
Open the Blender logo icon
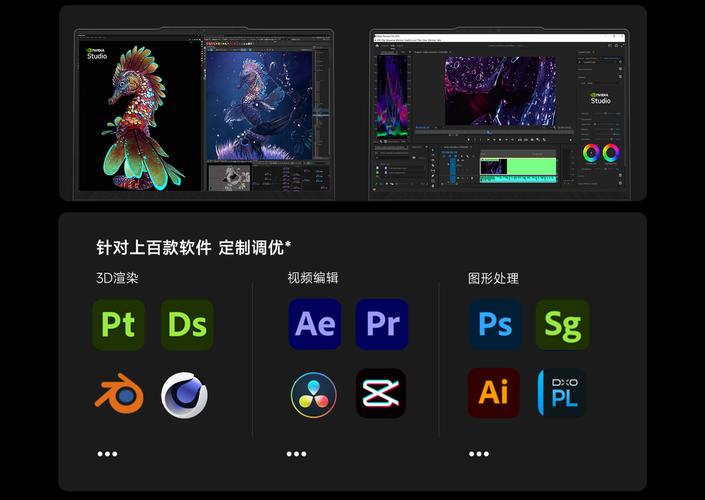[x=119, y=393]
